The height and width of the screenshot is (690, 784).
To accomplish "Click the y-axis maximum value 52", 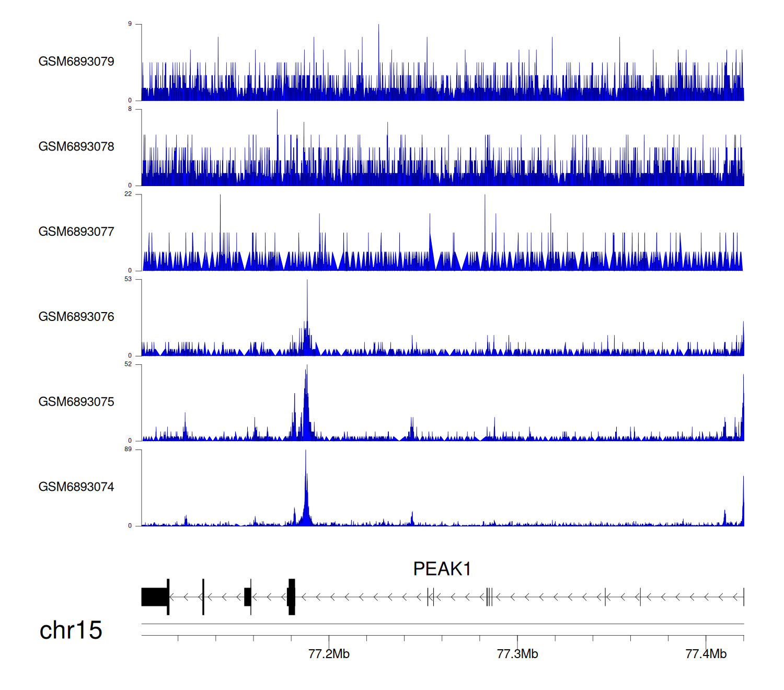I will tap(129, 364).
